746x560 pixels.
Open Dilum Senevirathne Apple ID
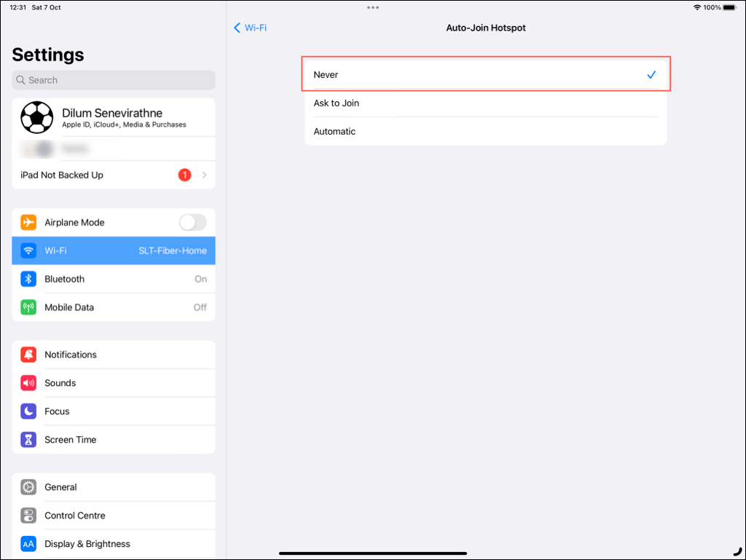(114, 117)
